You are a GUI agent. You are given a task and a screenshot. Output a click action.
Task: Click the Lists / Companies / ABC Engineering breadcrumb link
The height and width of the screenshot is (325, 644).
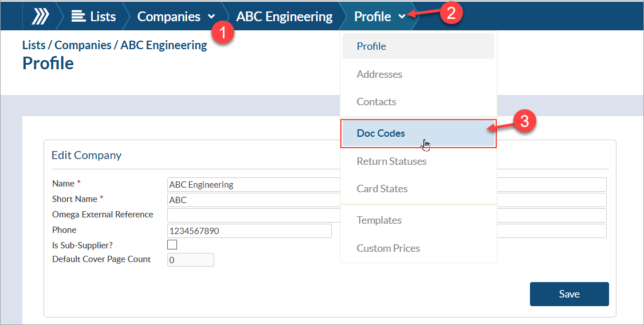click(115, 45)
